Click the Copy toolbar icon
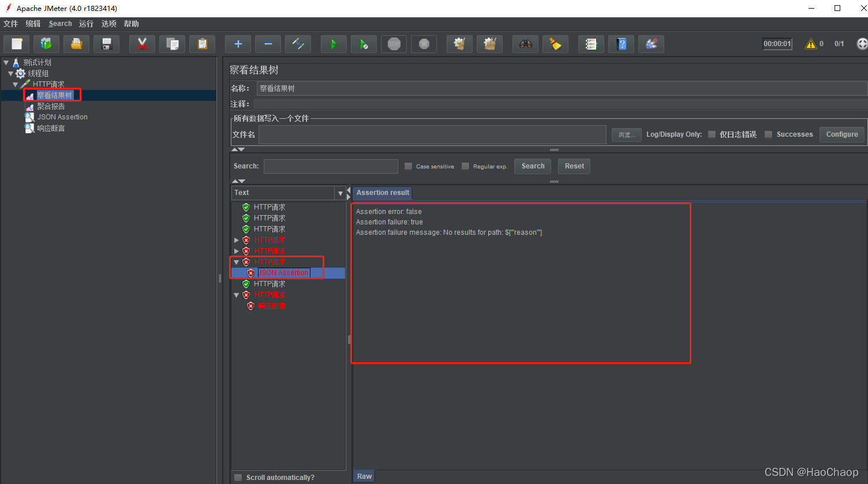 point(172,44)
